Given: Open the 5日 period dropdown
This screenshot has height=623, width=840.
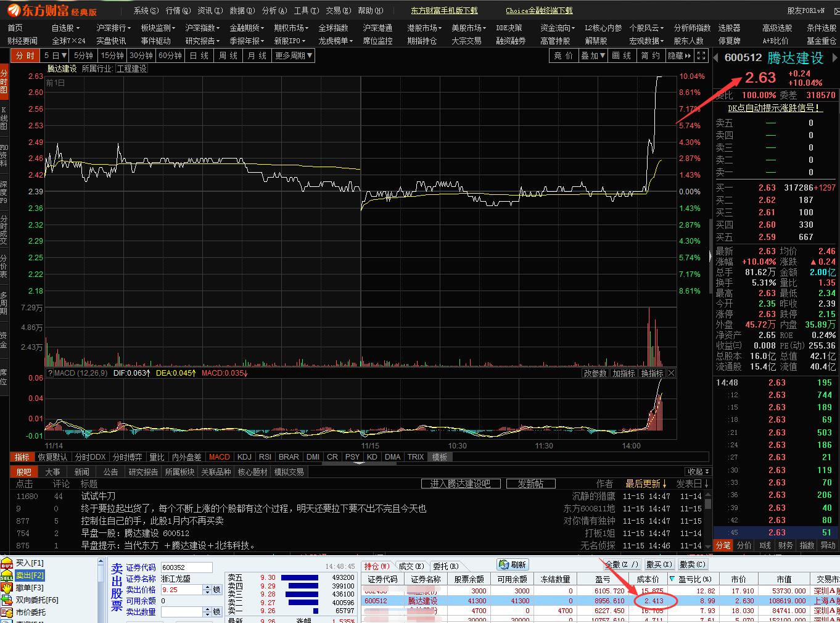Looking at the screenshot, I should [55, 56].
